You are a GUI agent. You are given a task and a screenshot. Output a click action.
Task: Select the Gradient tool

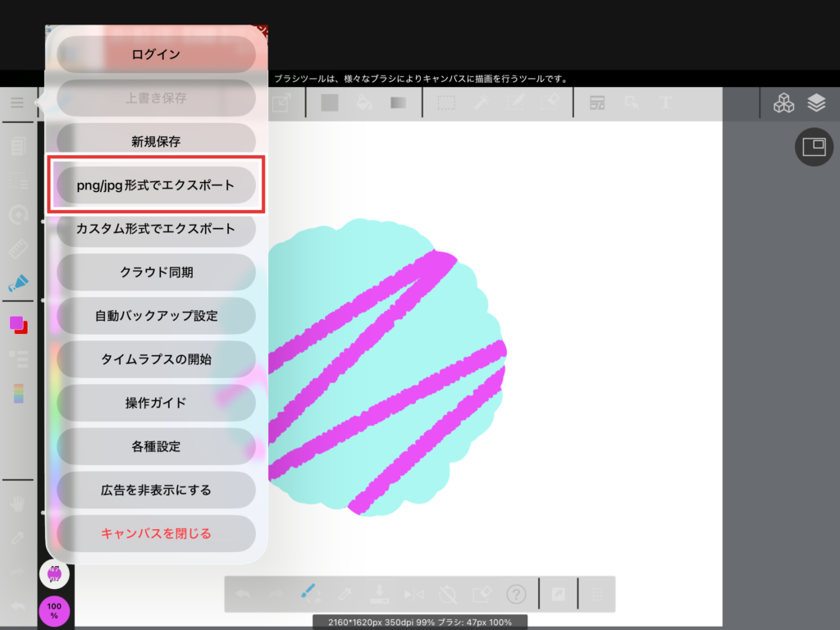pos(399,103)
